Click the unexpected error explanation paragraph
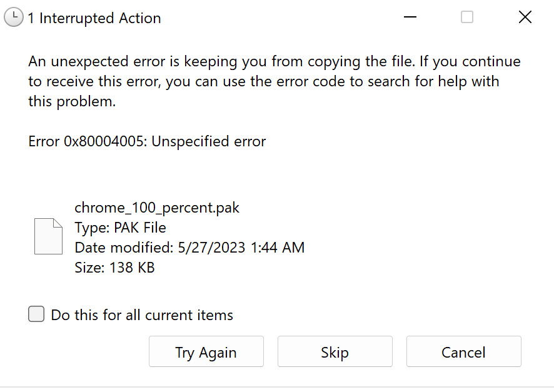The width and height of the screenshot is (554, 392). coord(274,81)
